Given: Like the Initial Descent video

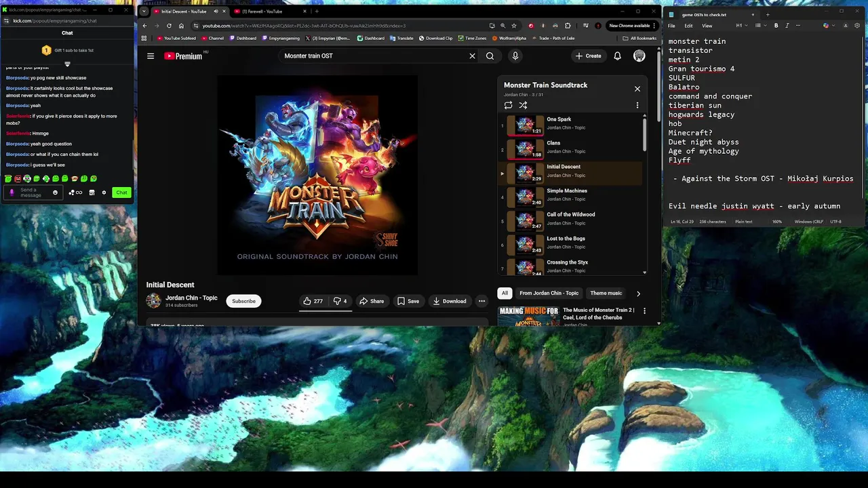Looking at the screenshot, I should click(313, 301).
